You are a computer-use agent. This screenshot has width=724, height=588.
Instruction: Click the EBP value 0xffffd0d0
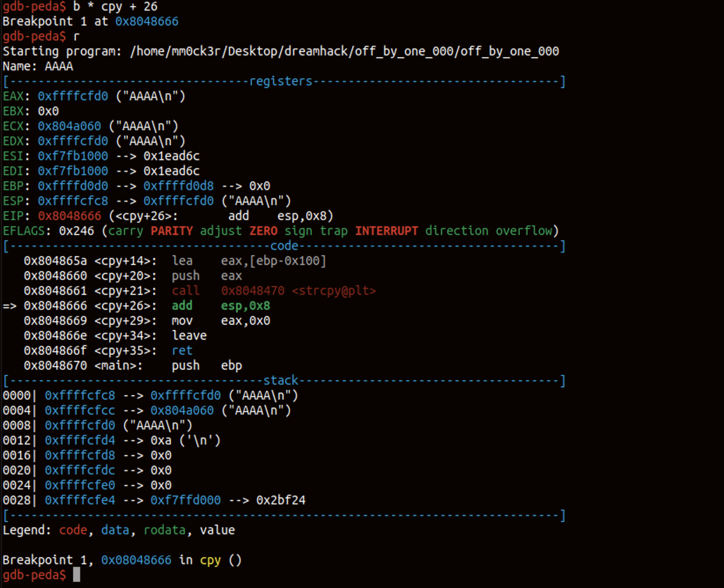tap(73, 186)
